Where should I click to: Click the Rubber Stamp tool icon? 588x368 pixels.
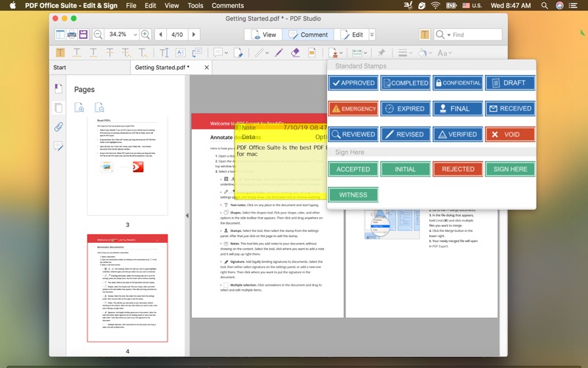[x=332, y=52]
